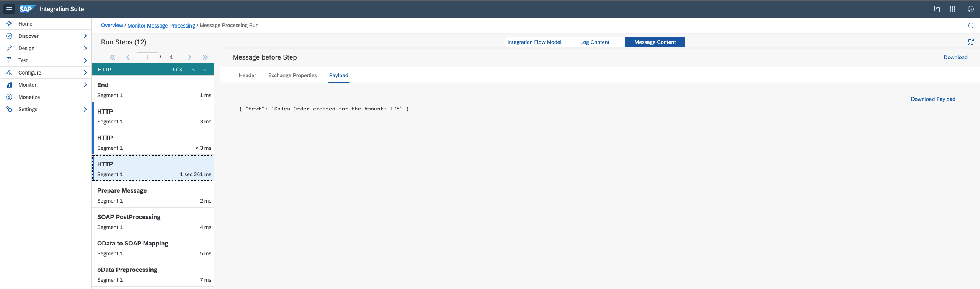Expand the Design menu chevron

85,48
